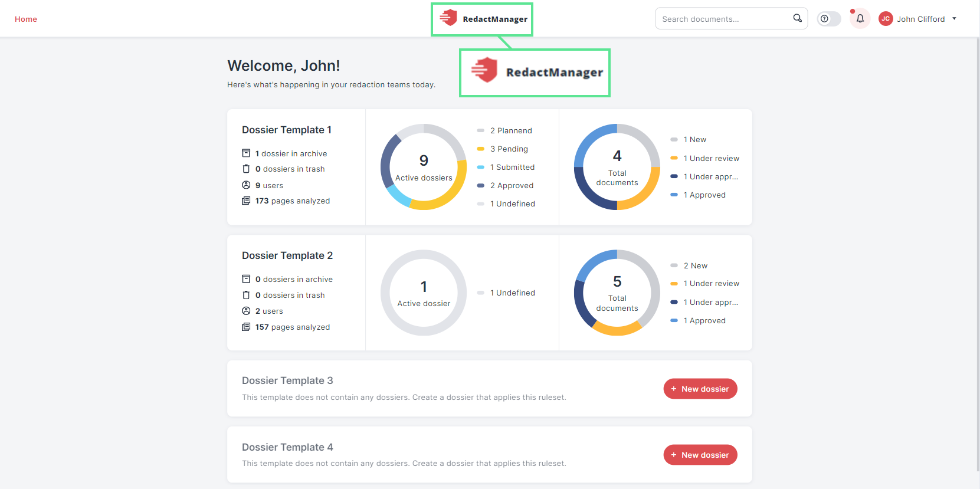980x489 pixels.
Task: Click trash icon in Dossier Template 1
Action: [246, 169]
